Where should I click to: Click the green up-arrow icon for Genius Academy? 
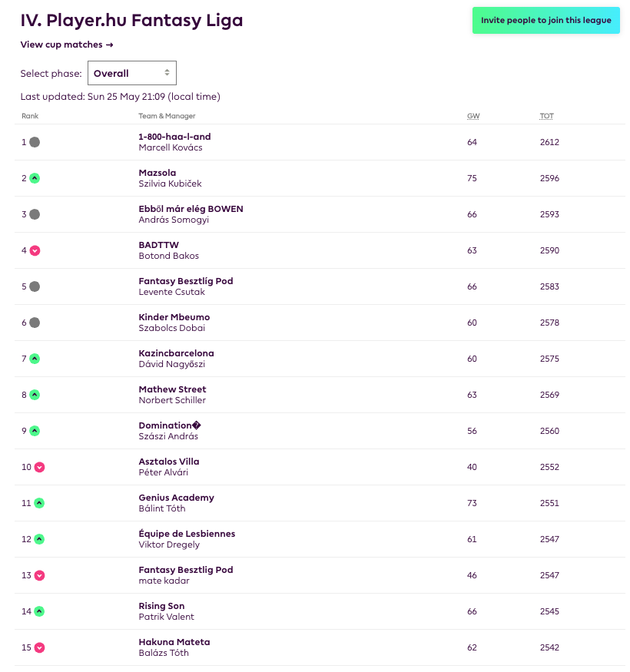39,503
